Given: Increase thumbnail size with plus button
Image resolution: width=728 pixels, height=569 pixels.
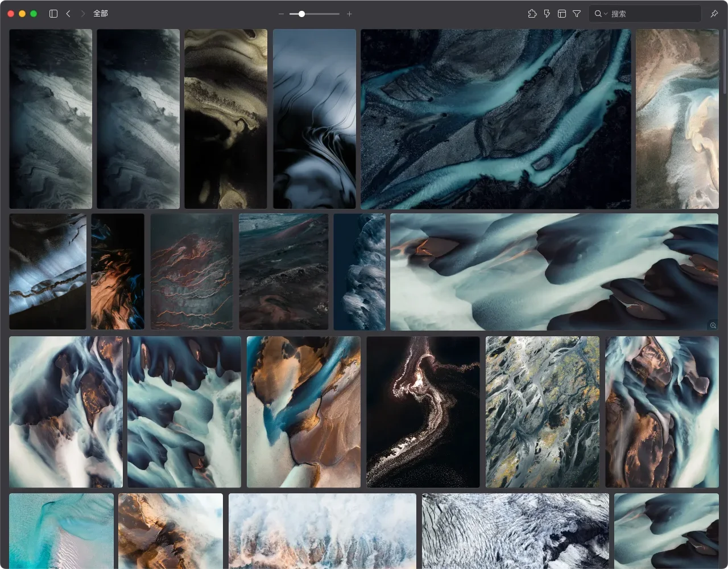Looking at the screenshot, I should 349,14.
